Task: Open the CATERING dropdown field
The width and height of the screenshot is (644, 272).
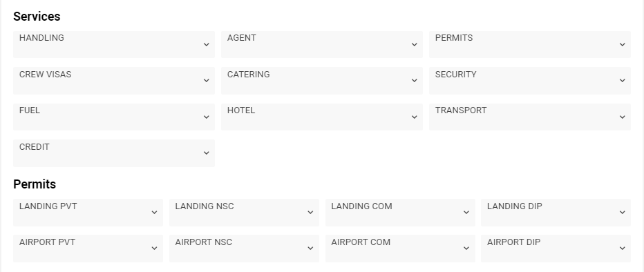Action: pos(321,81)
